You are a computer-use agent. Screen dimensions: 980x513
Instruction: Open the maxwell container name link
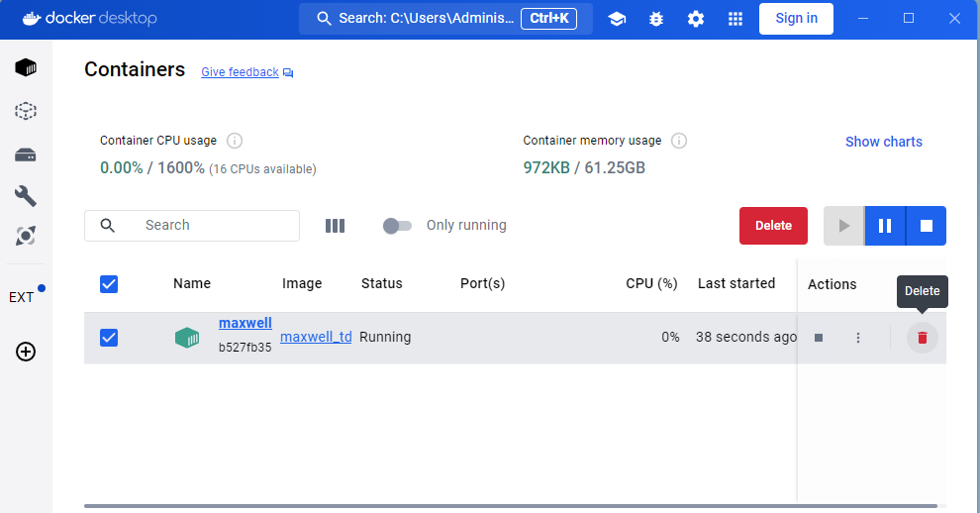(245, 323)
